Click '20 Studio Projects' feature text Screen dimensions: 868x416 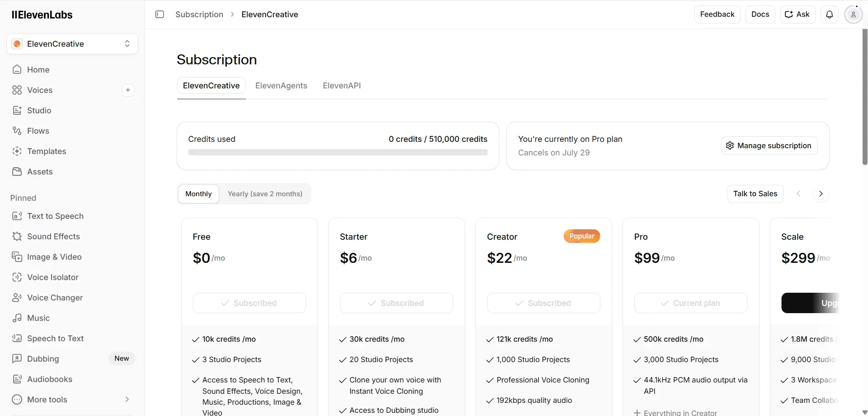tap(381, 360)
